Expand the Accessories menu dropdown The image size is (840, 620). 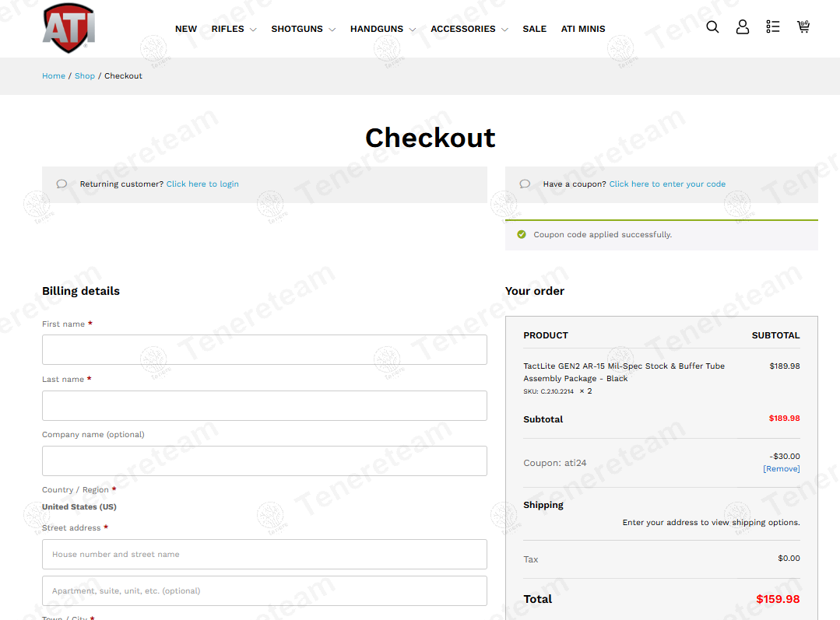(469, 29)
